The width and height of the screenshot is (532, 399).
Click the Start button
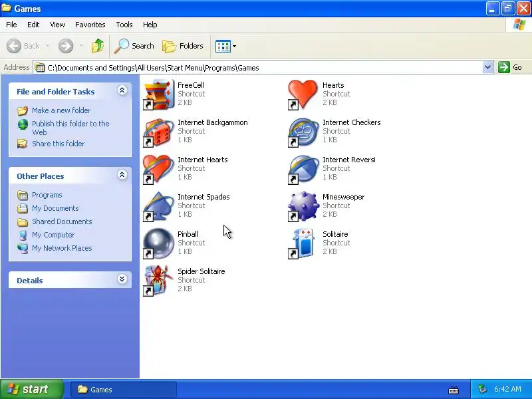[31, 389]
